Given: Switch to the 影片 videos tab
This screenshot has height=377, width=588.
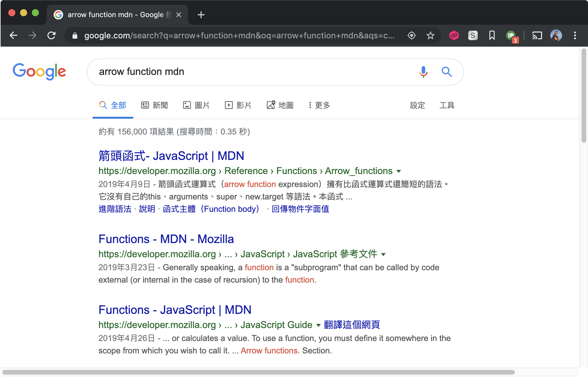Looking at the screenshot, I should click(238, 105).
